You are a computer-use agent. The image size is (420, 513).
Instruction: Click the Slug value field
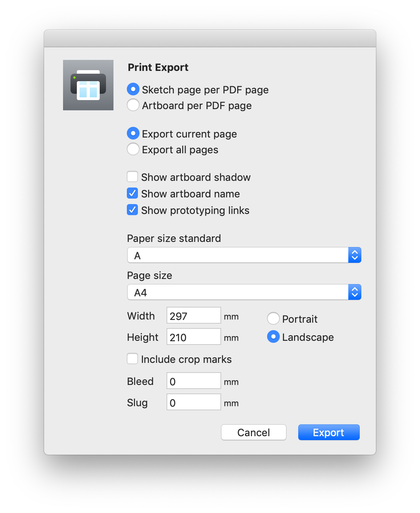pos(194,402)
